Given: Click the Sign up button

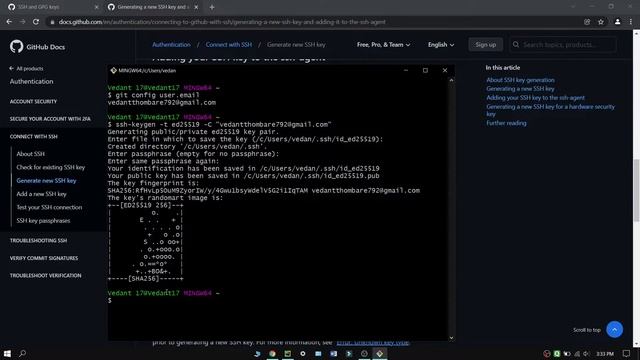Looking at the screenshot, I should coord(486,44).
